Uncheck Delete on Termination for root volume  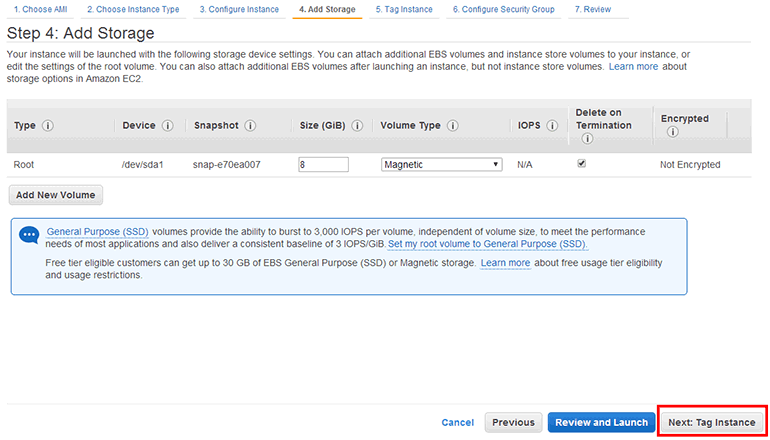coord(582,164)
